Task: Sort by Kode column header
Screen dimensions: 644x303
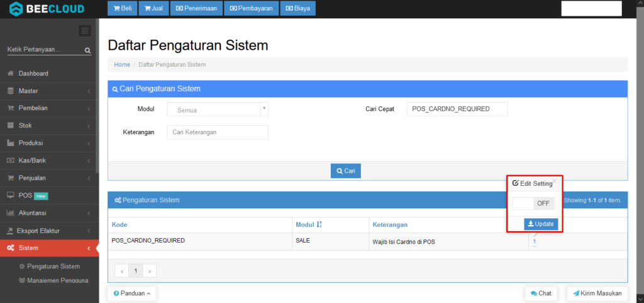Action: [x=119, y=225]
